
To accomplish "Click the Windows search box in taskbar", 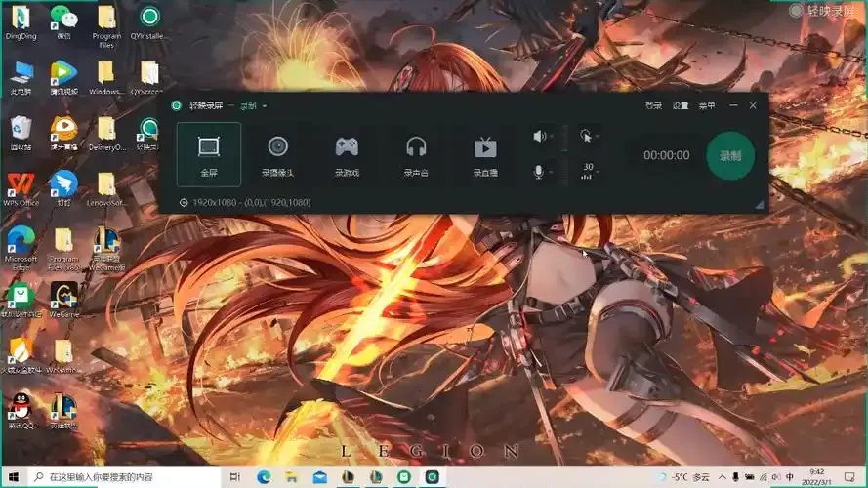I will point(125,477).
